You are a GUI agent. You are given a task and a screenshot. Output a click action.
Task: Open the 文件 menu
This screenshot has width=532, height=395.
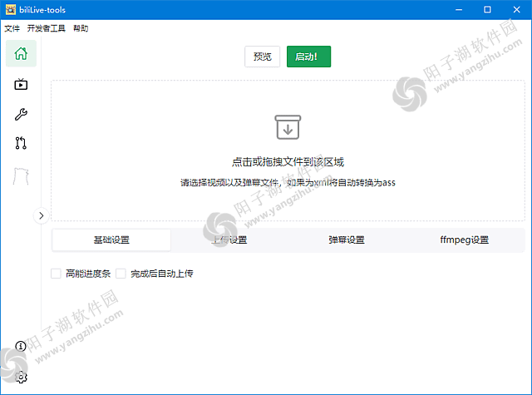pos(12,28)
